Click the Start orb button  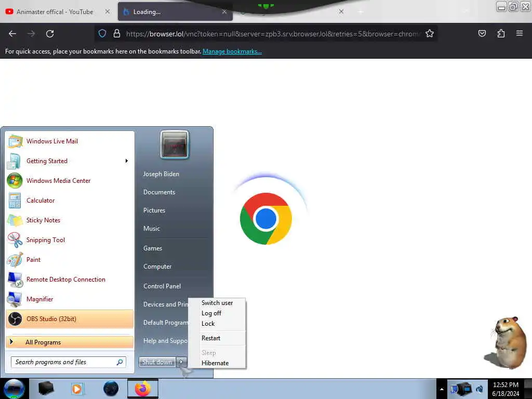[14, 389]
